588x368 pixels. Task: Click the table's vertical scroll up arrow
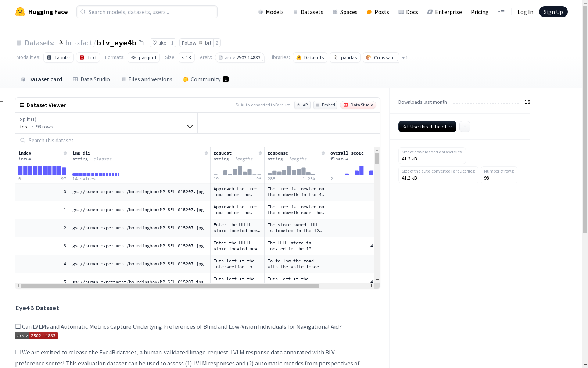377,150
